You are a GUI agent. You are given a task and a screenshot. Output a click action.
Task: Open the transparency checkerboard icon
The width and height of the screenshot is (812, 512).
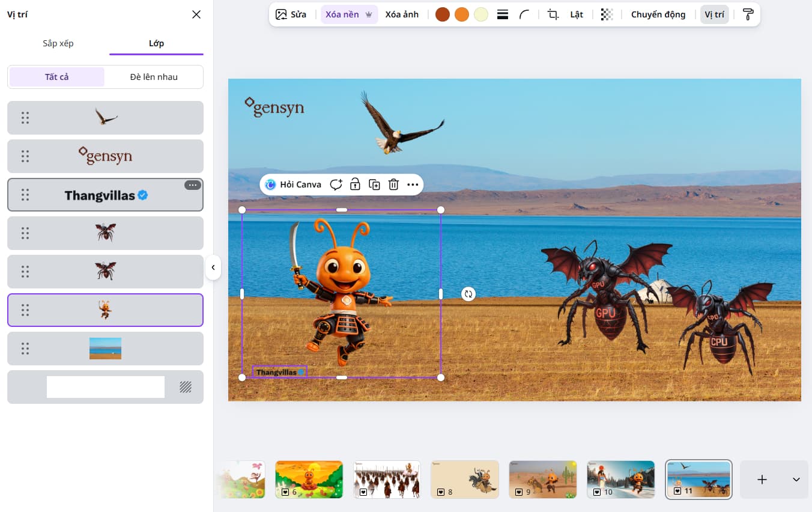607,14
